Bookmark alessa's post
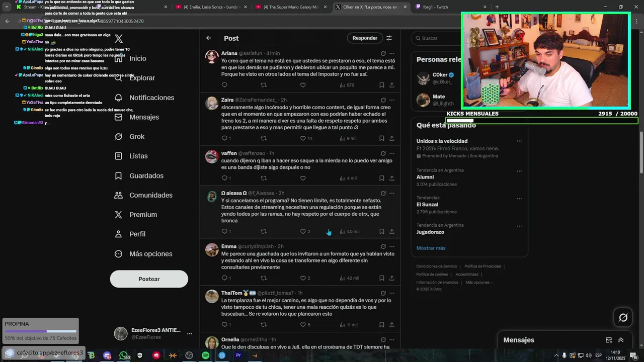 click(x=382, y=232)
